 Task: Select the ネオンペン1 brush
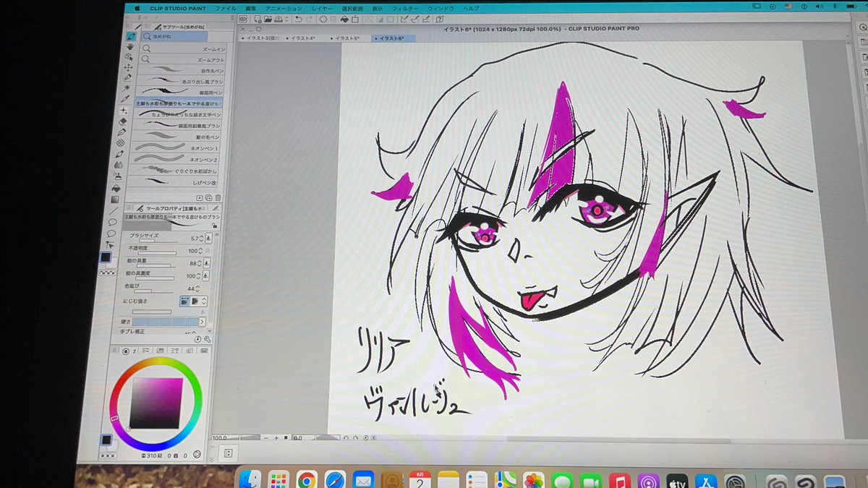(x=176, y=148)
